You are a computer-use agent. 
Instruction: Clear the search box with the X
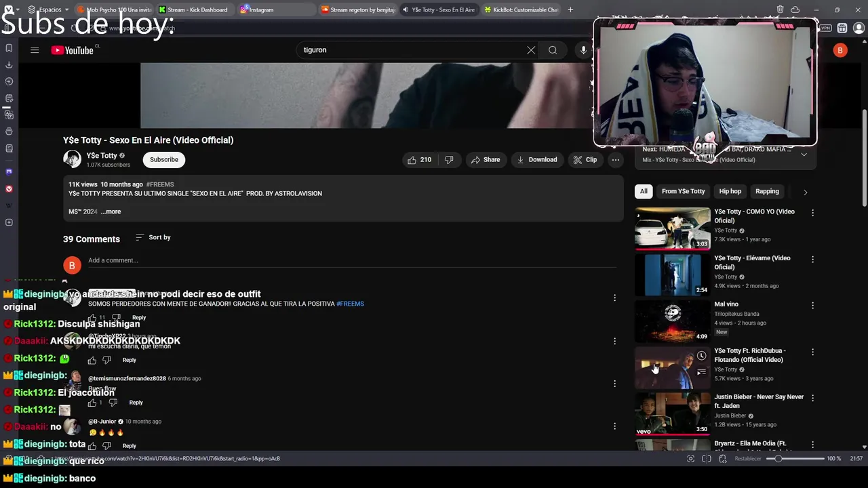coord(531,50)
